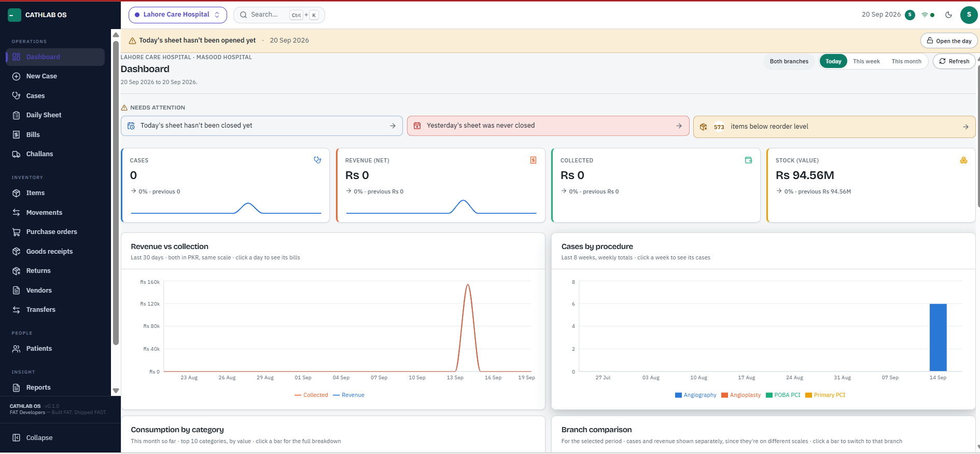Click the revenue peak near 13 Sep
This screenshot has height=454, width=980.
[x=468, y=285]
